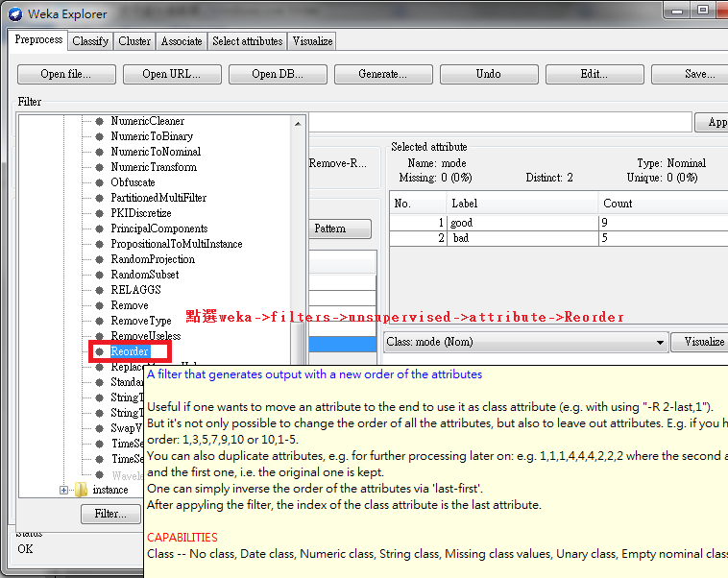The height and width of the screenshot is (578, 728).
Task: Click the bullet icon beside RELAGGS
Action: 99,290
